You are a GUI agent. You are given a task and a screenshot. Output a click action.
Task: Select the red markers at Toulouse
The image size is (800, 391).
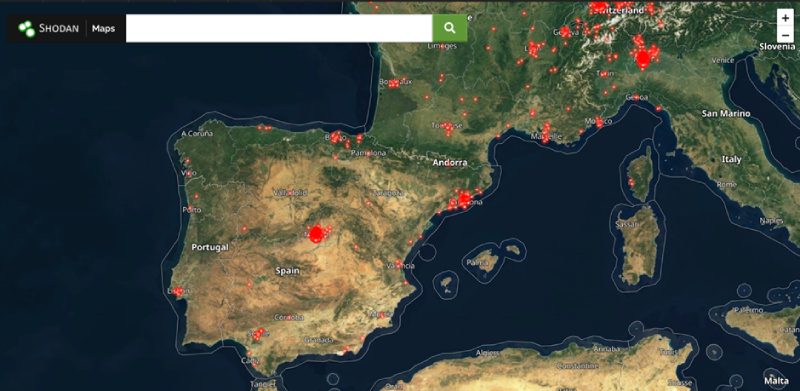pyautogui.click(x=447, y=127)
